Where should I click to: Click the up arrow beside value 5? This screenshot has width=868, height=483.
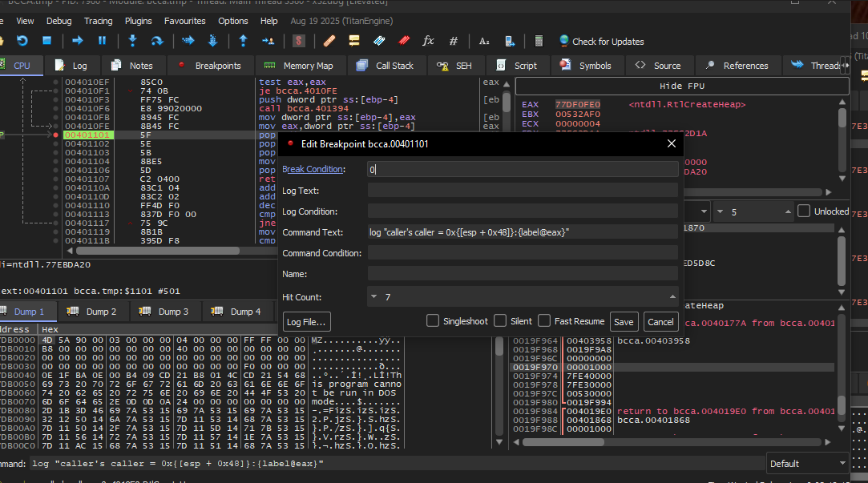[788, 212]
